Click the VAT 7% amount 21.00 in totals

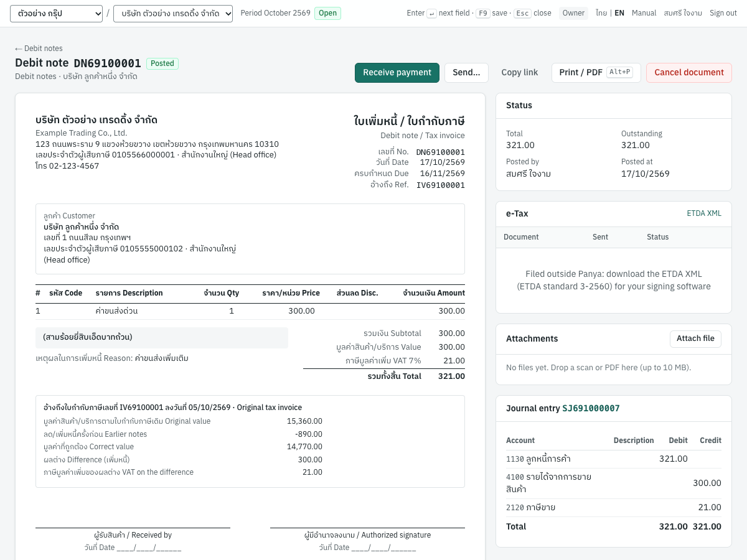pyautogui.click(x=454, y=361)
